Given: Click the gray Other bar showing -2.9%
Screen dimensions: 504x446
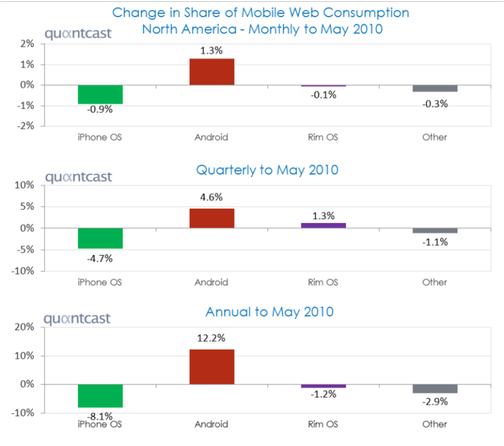Looking at the screenshot, I should [434, 388].
